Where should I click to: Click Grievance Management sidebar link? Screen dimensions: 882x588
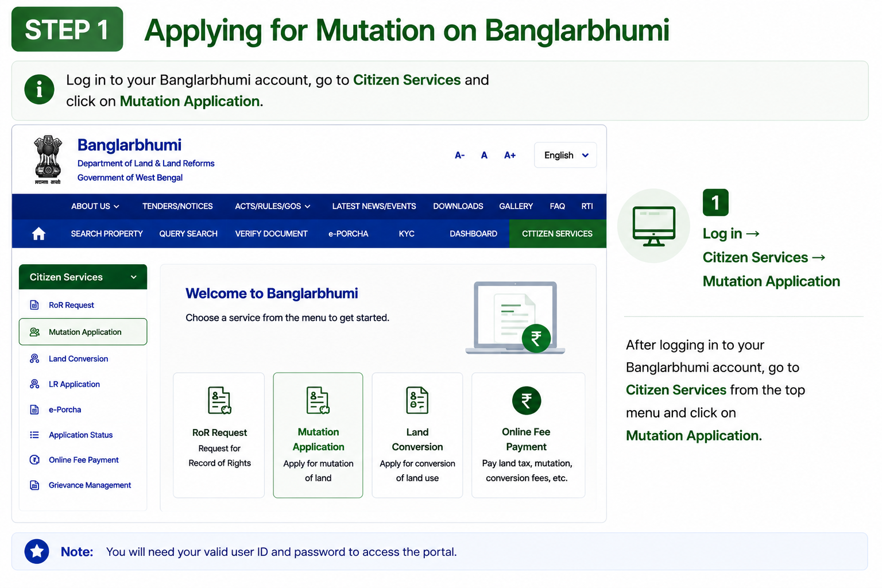click(90, 485)
